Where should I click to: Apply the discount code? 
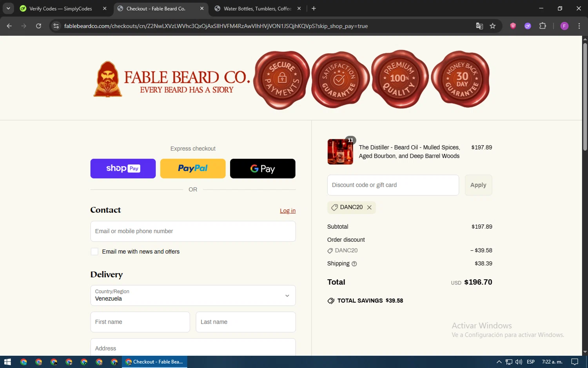coord(478,185)
